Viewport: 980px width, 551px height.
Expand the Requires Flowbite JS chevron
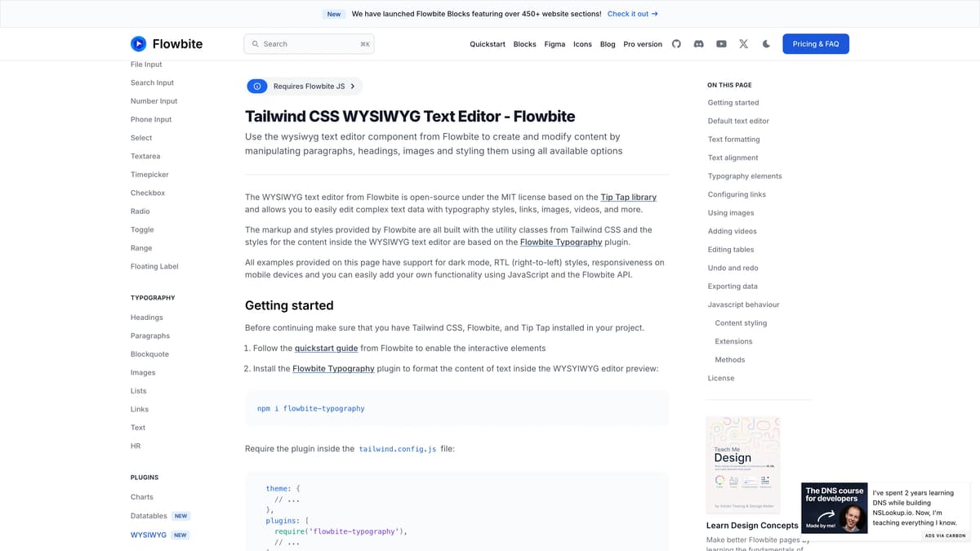353,86
